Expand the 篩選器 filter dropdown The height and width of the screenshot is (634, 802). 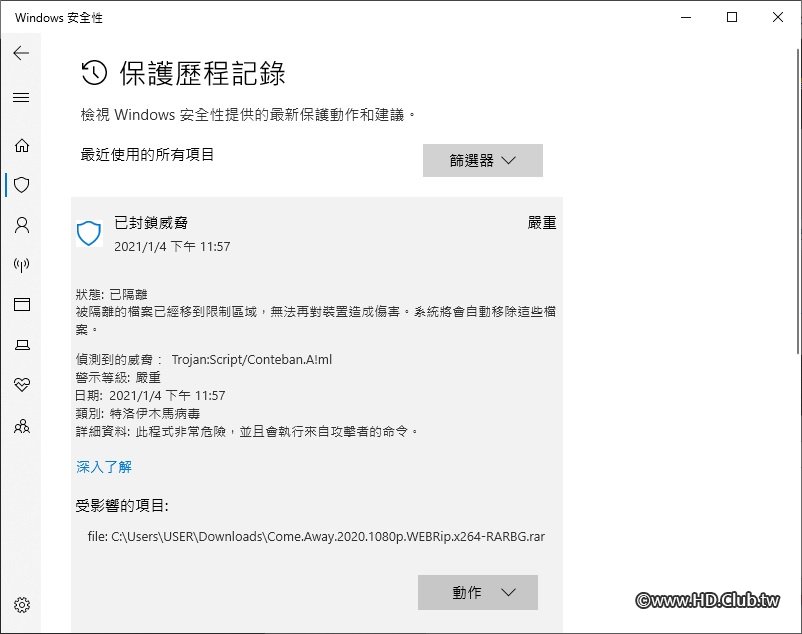coord(482,160)
